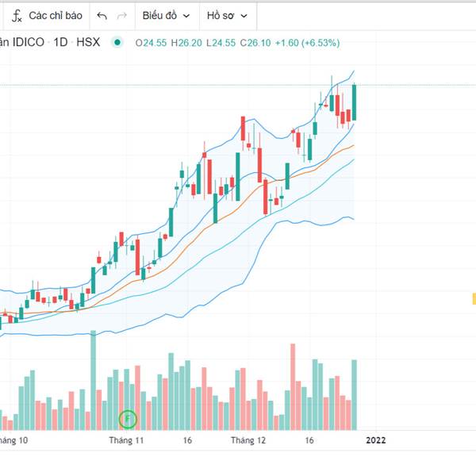Click the tallest volume bar
The height and width of the screenshot is (476, 476).
pos(93,380)
